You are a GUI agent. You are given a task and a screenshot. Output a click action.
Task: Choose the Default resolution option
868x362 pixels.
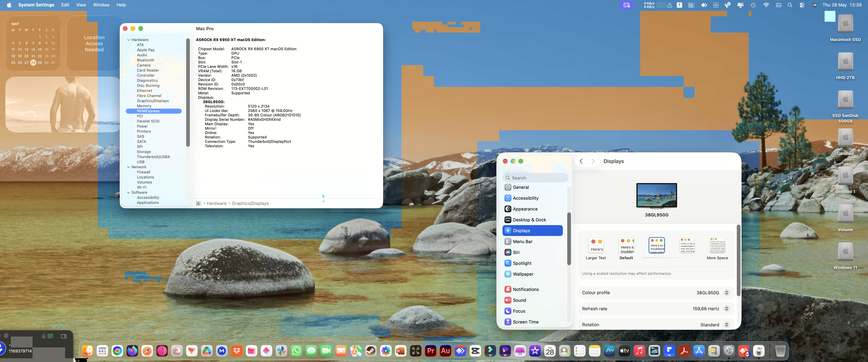626,249
